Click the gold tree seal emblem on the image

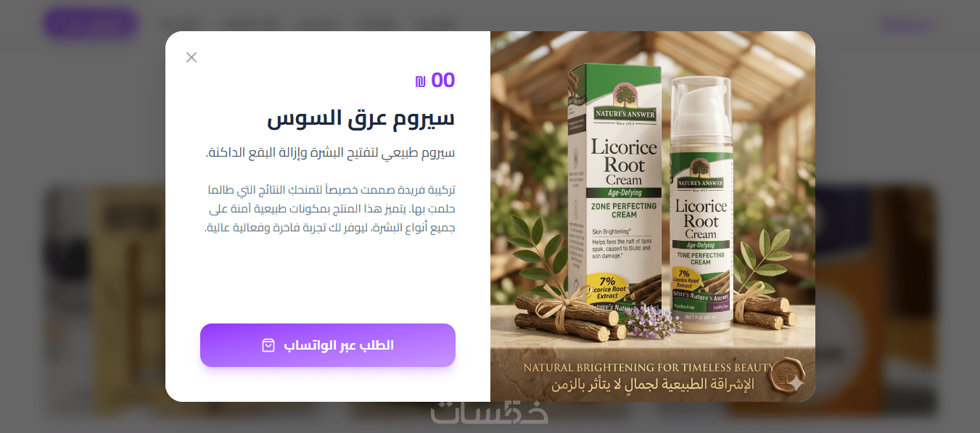(786, 376)
